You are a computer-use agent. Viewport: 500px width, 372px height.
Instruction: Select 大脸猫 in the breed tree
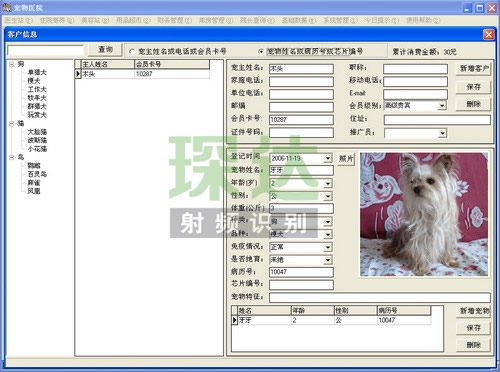click(37, 132)
